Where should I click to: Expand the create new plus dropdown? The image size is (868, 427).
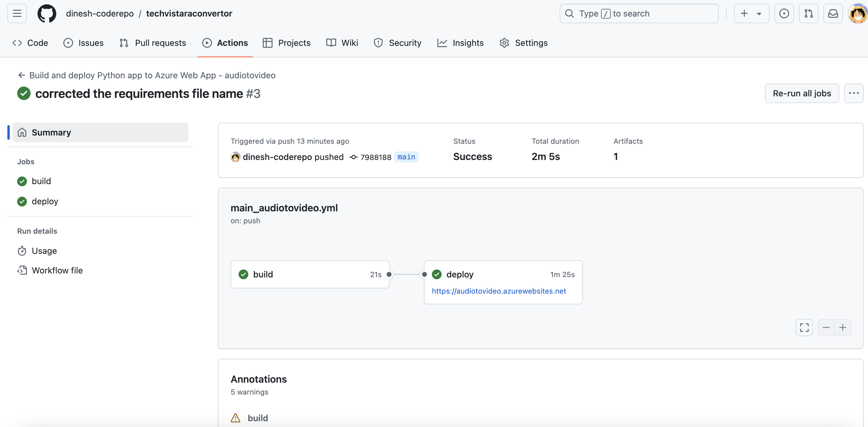click(751, 13)
